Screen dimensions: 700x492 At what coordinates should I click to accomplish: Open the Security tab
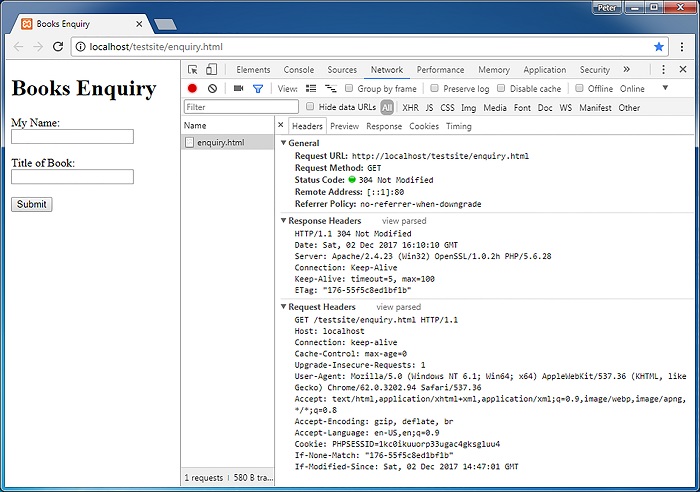click(595, 70)
